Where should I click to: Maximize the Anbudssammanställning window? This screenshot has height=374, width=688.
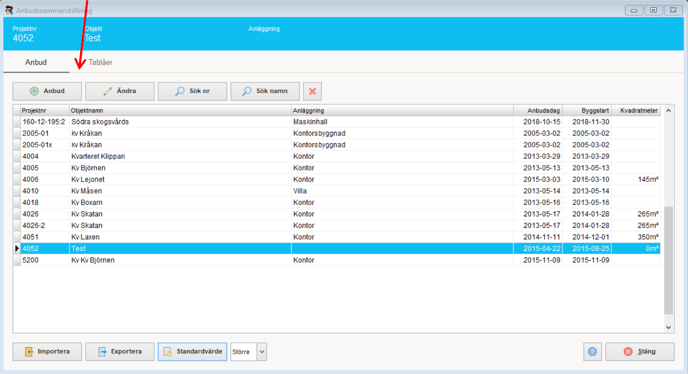point(653,10)
